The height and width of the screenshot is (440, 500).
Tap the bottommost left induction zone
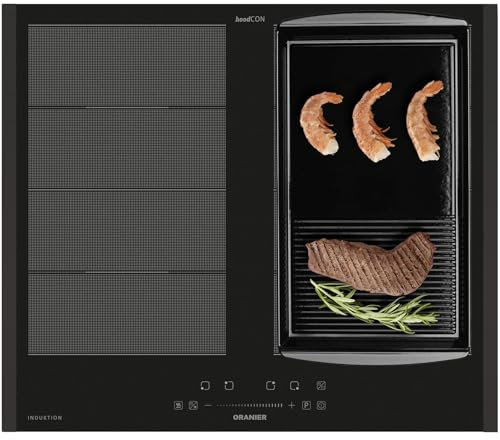click(x=127, y=314)
